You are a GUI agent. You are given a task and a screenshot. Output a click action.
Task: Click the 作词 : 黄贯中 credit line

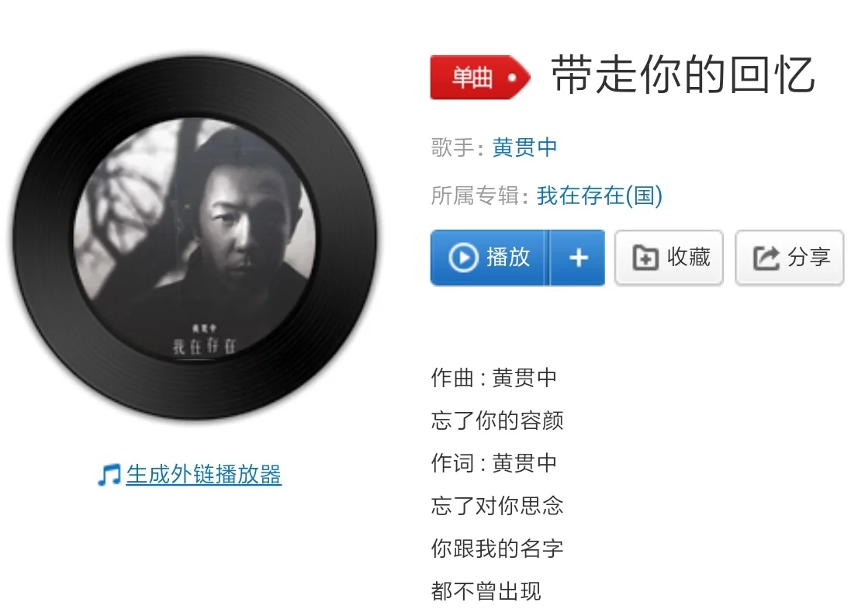point(494,463)
